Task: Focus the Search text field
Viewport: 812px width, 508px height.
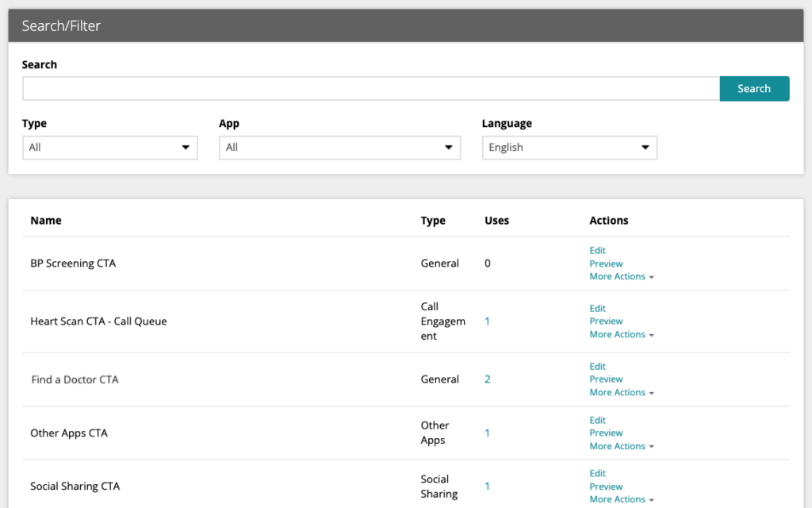Action: (x=371, y=89)
